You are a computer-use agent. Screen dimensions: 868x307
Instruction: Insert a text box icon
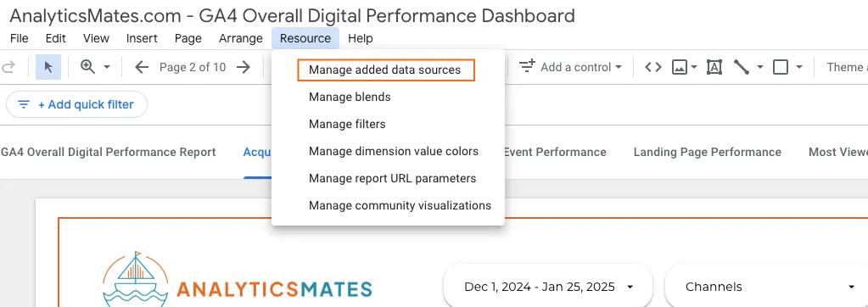click(714, 68)
